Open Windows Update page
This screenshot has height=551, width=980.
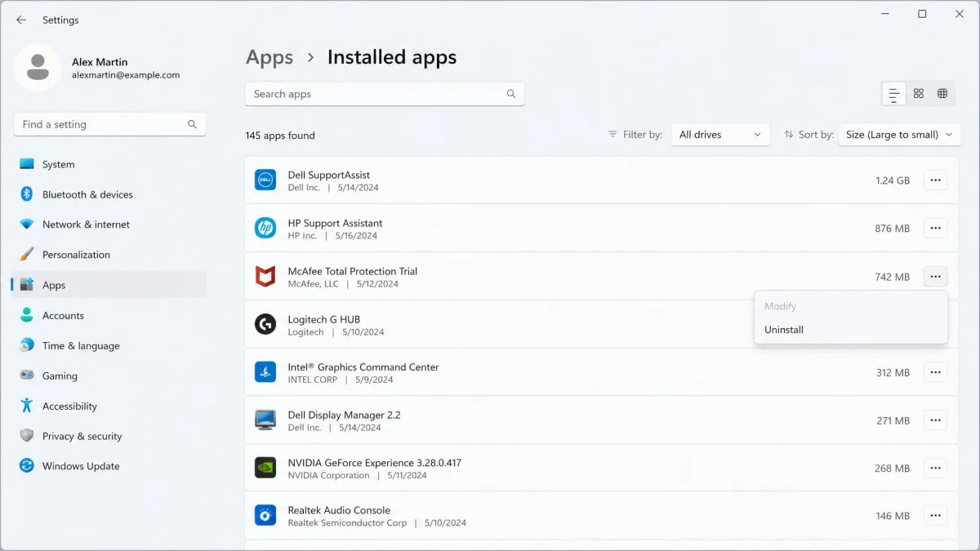(x=109, y=466)
